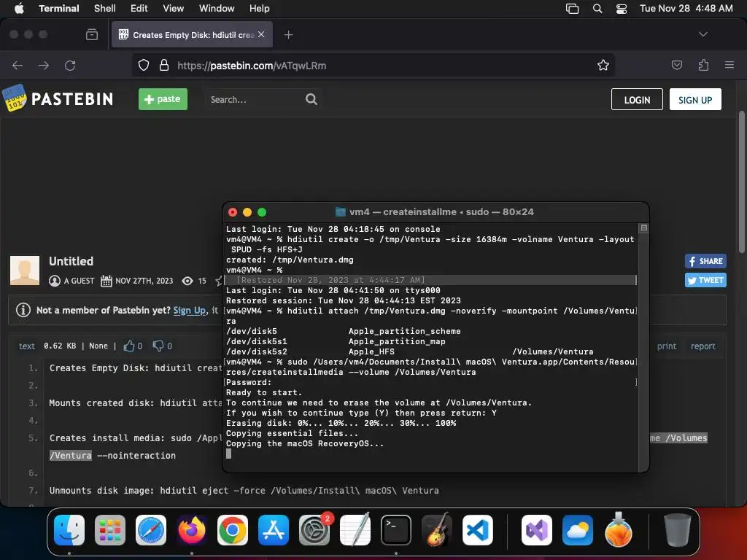
Task: Open Safari from the Dock
Action: click(x=151, y=529)
